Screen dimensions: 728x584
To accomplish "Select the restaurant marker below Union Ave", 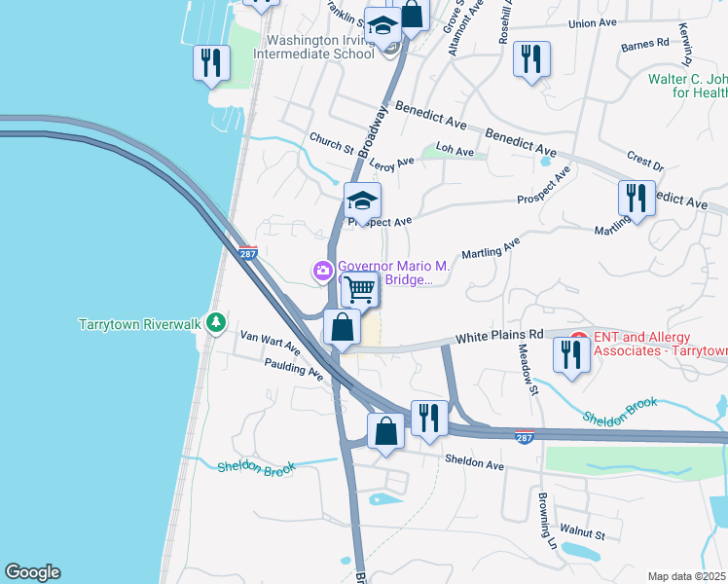I will pos(531,61).
